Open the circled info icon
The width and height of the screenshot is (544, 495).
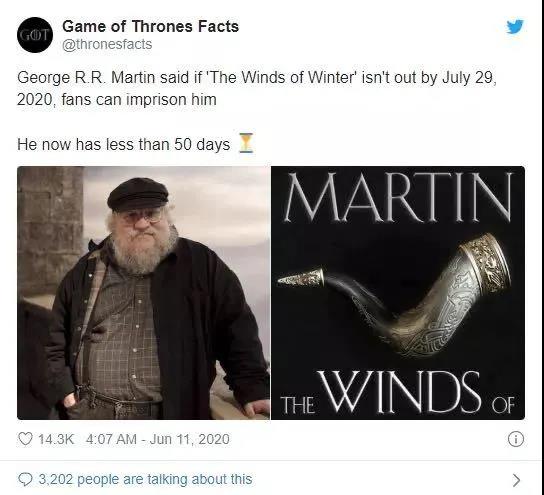tap(516, 439)
